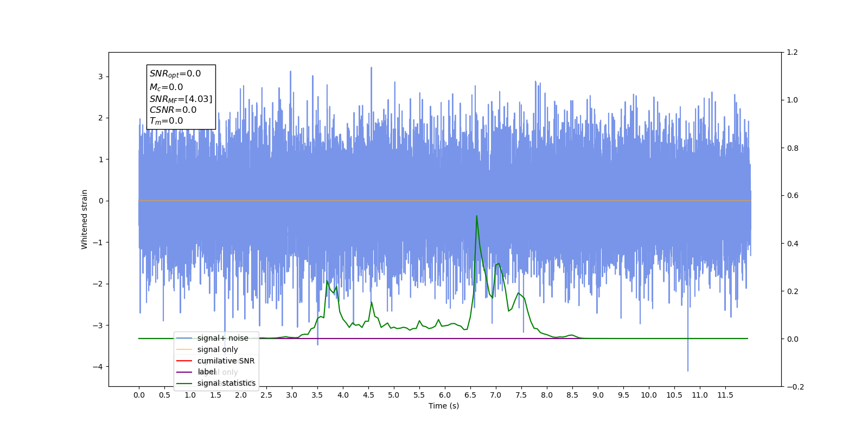The height and width of the screenshot is (434, 868).
Task: Click the SNR_MF=[4.03] value in annotation box
Action: pos(181,99)
